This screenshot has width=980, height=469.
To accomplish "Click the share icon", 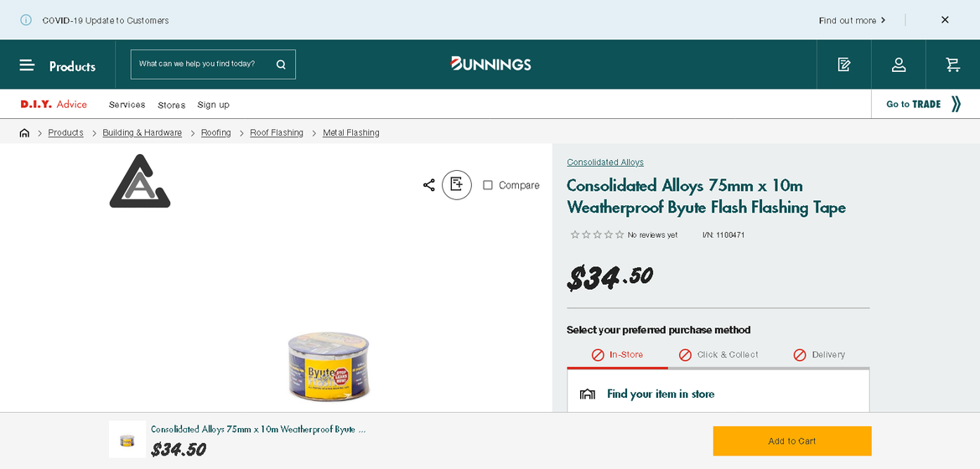I will click(x=429, y=185).
